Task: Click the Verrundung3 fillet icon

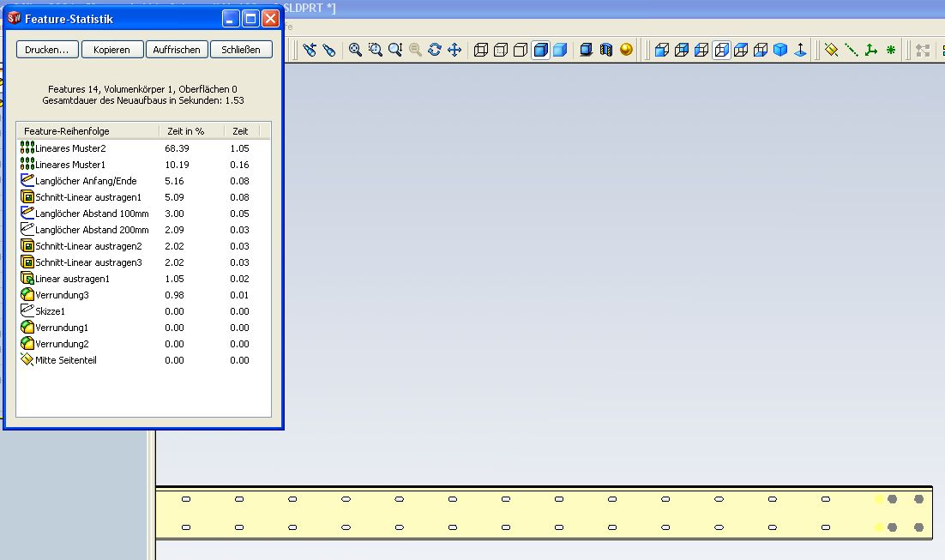Action: [x=27, y=295]
